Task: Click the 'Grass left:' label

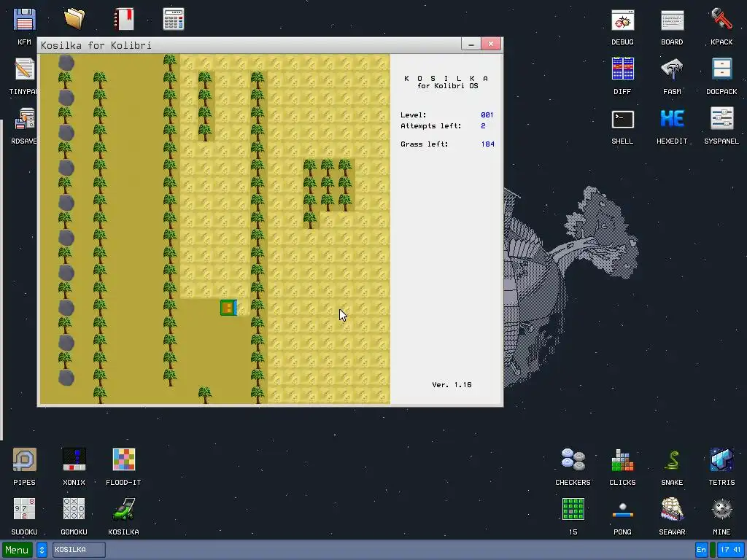Action: 424,144
